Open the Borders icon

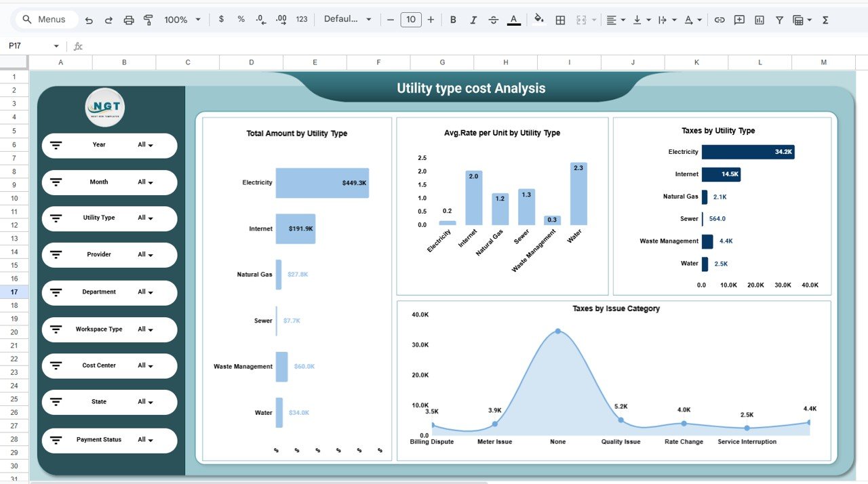[560, 19]
